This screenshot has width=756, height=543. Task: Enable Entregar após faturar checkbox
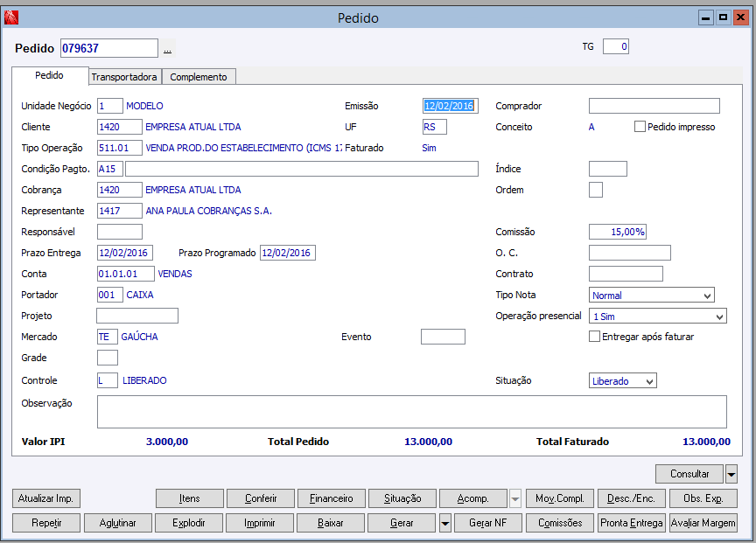point(594,337)
